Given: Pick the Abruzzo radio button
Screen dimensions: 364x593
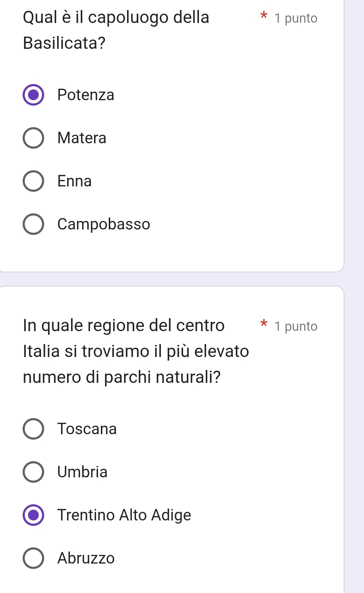Looking at the screenshot, I should (x=33, y=558).
